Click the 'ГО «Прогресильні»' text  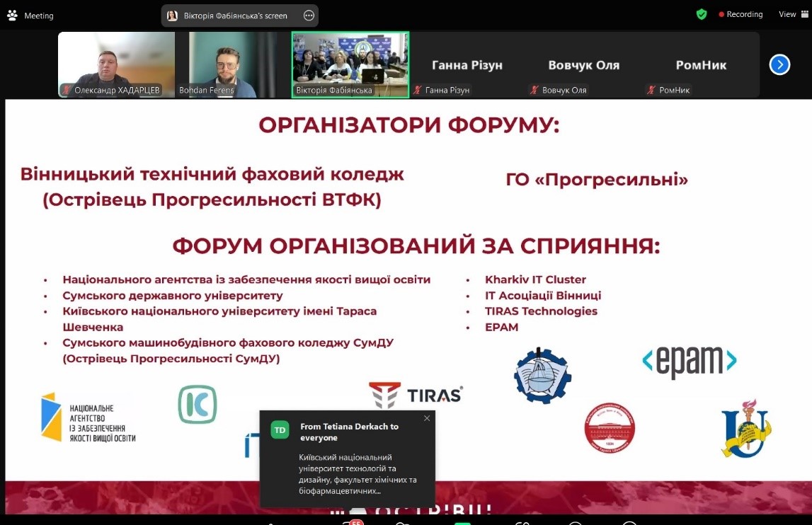[x=597, y=180]
